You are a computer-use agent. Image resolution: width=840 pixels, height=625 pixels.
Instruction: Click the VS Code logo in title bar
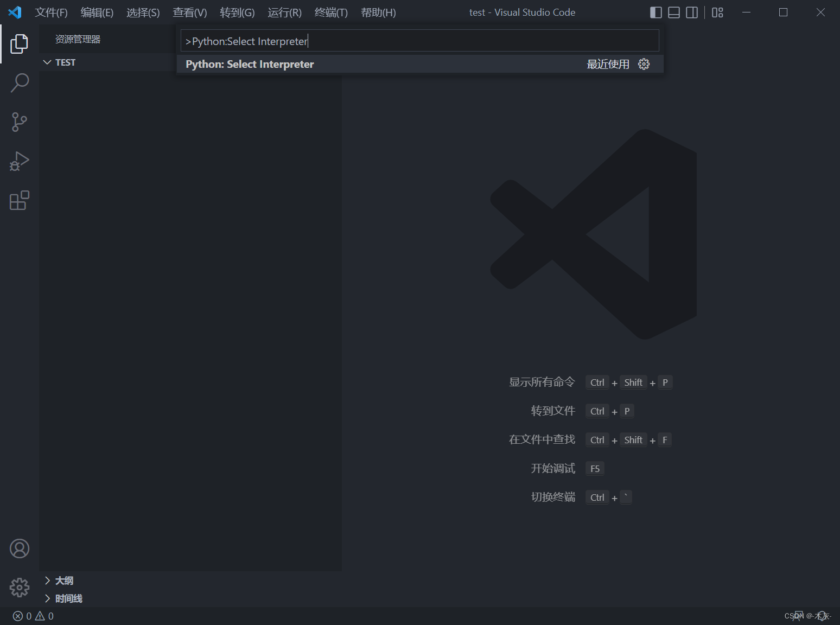coord(15,12)
